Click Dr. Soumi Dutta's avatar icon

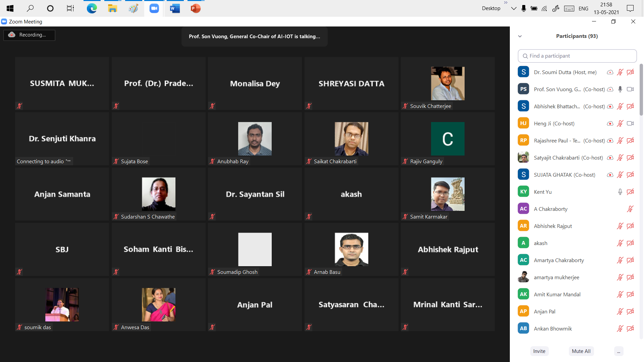(x=523, y=72)
